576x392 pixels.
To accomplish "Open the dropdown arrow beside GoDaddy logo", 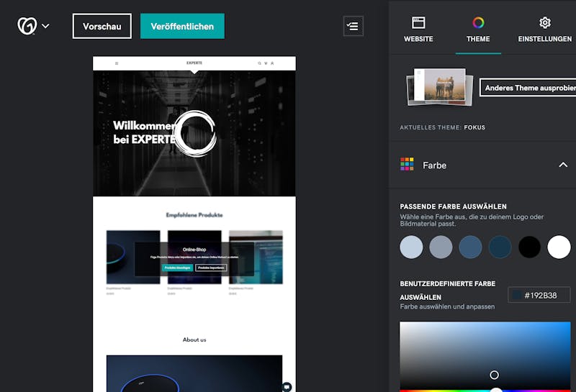I will 45,26.
